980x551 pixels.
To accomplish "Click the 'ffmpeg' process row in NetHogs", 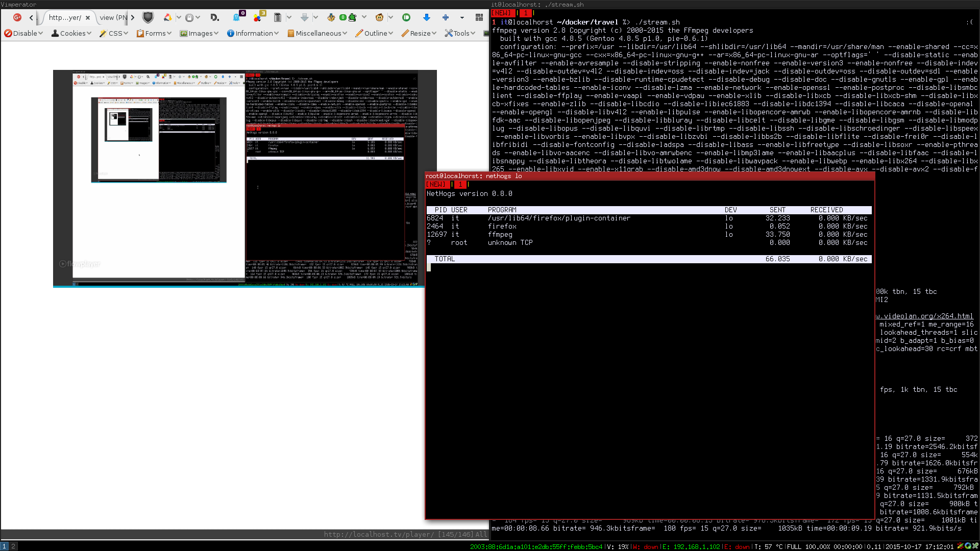I will coord(649,234).
